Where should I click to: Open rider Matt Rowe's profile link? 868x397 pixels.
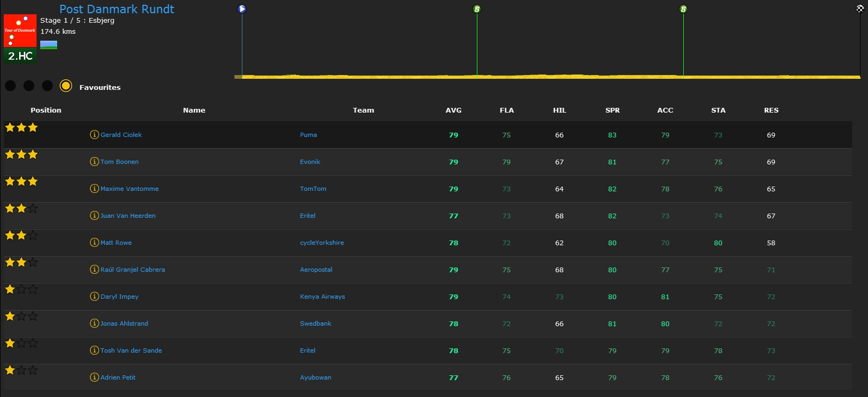click(116, 243)
